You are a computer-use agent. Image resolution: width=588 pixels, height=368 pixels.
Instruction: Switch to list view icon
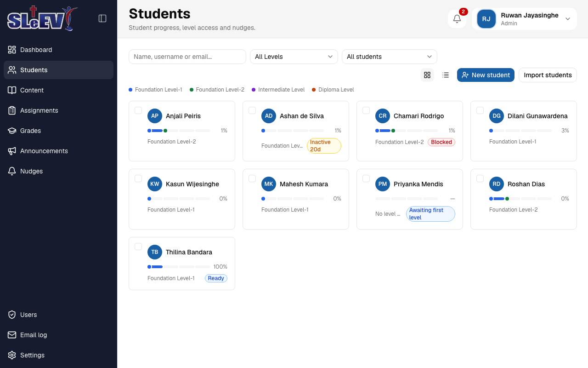pyautogui.click(x=446, y=75)
